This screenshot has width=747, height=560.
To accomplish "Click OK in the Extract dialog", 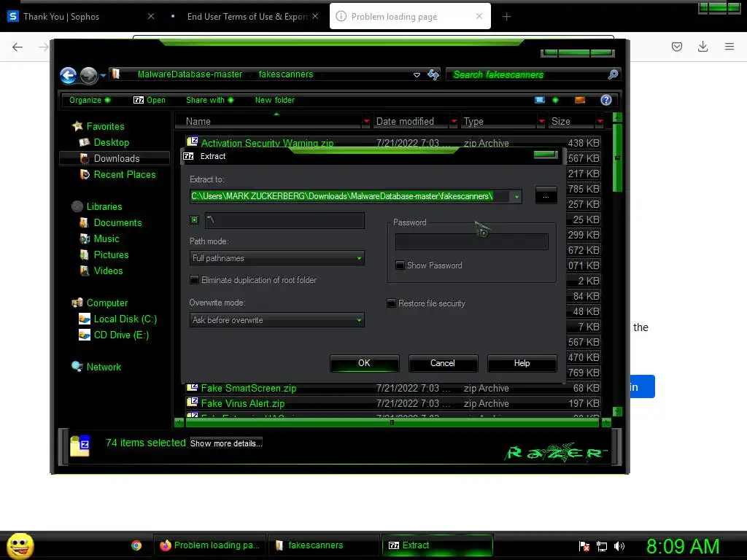I will tap(365, 363).
